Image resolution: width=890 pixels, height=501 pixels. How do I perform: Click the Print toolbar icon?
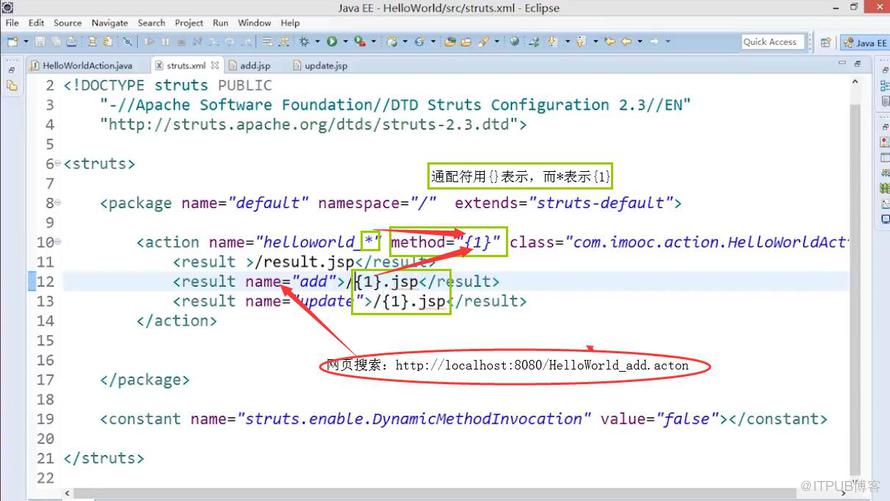(71, 41)
